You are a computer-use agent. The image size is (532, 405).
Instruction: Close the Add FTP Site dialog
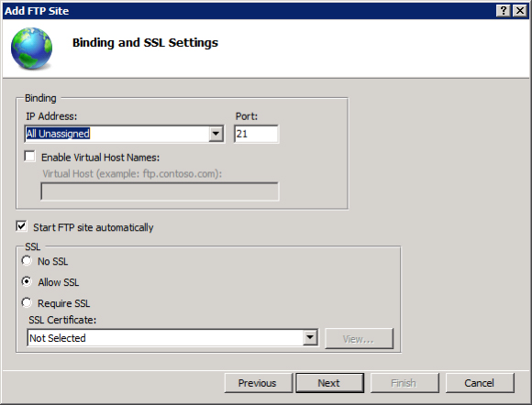(x=520, y=11)
